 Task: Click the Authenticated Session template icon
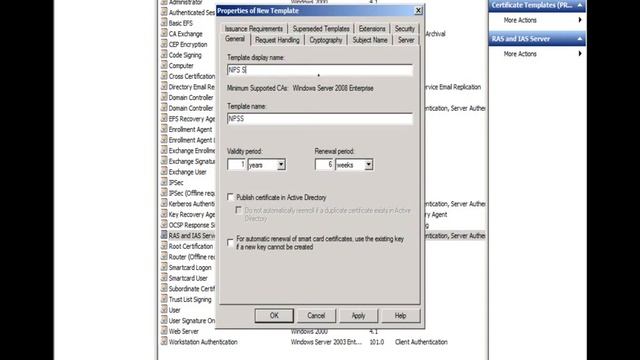pyautogui.click(x=164, y=12)
